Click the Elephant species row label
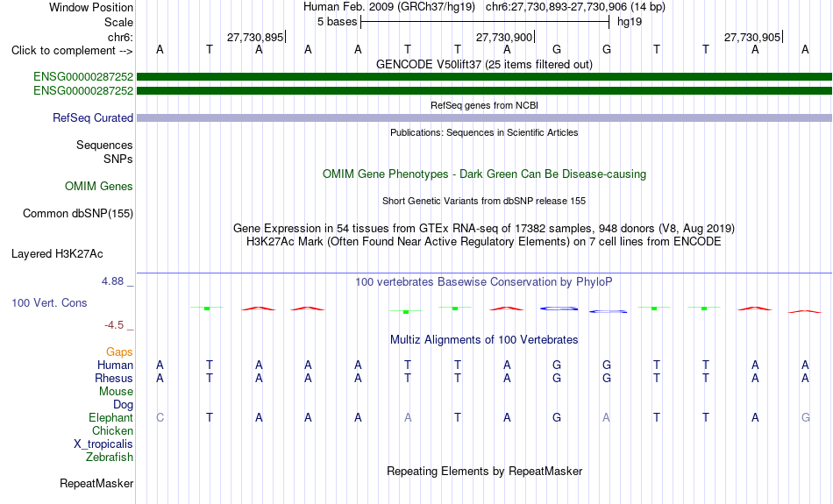Screen dimensions: 833x504 point(110,418)
